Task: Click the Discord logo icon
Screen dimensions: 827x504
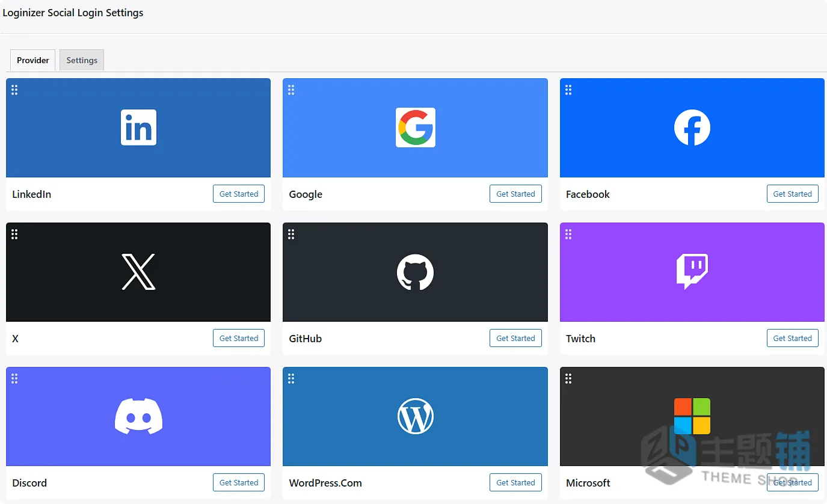Action: pyautogui.click(x=138, y=416)
